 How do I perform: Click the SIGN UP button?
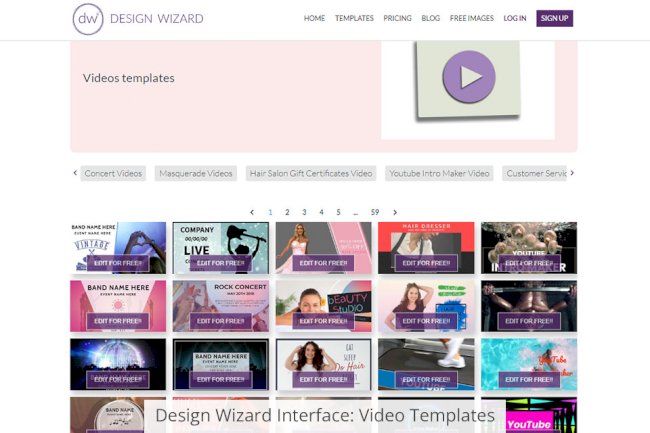tap(555, 18)
